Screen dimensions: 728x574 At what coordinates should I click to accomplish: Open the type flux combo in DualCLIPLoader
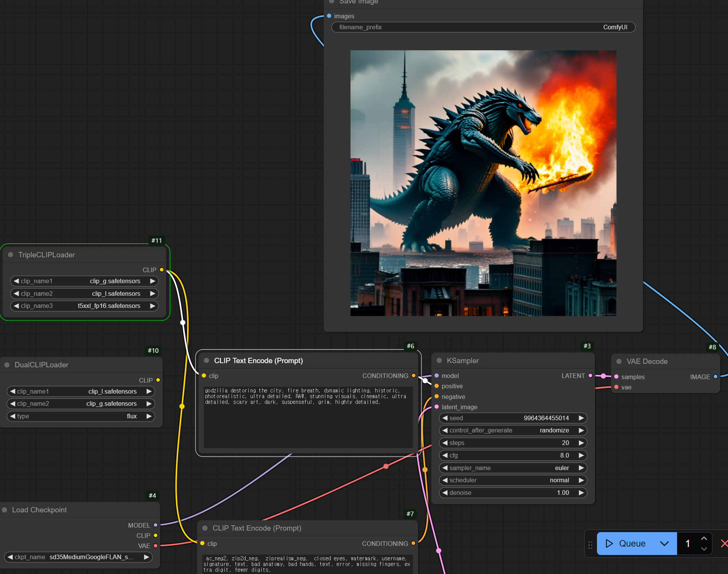coord(81,416)
